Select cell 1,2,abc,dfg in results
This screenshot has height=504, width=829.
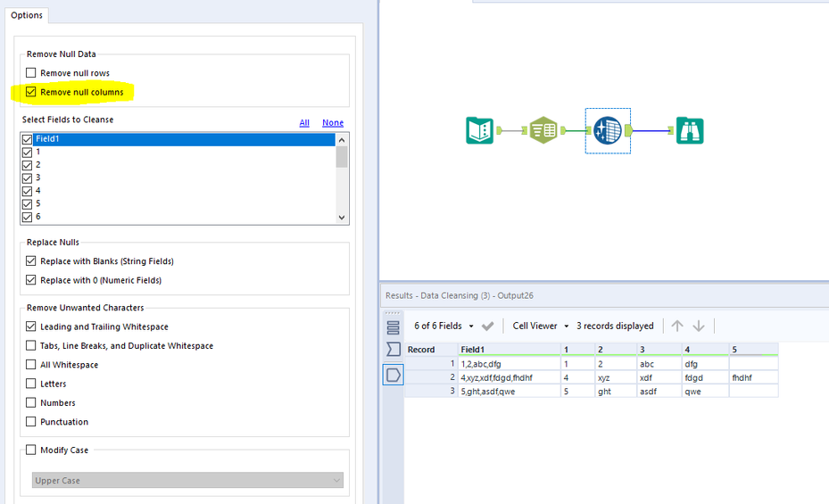click(510, 364)
